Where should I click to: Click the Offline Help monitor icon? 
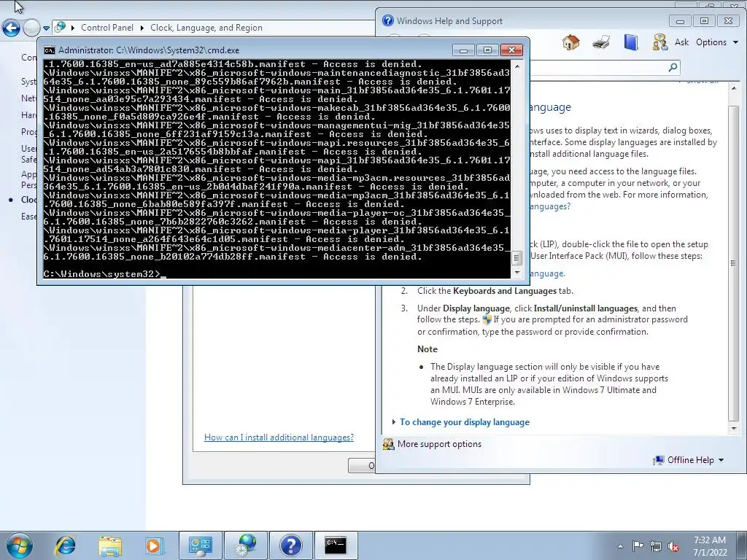tap(659, 460)
